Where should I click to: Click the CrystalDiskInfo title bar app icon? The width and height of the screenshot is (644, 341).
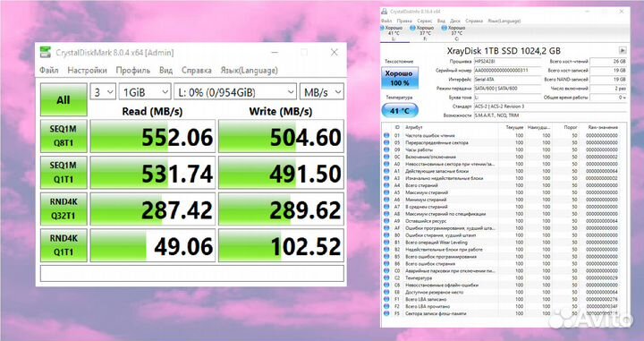(384, 11)
